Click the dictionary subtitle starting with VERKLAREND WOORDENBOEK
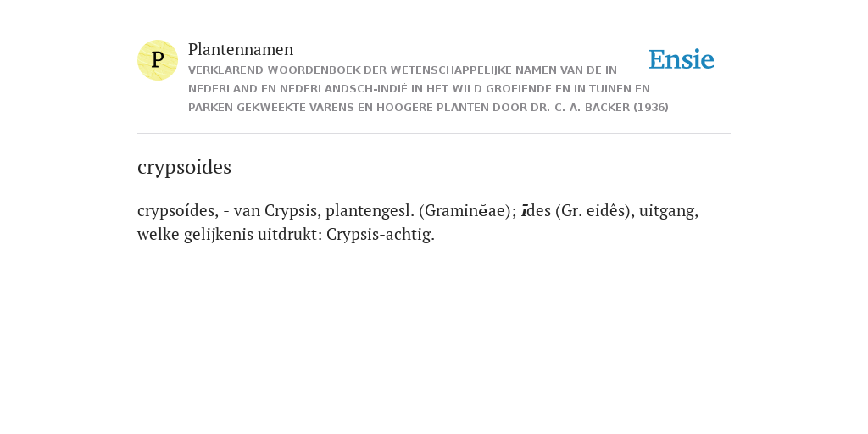The image size is (868, 434). tap(428, 88)
